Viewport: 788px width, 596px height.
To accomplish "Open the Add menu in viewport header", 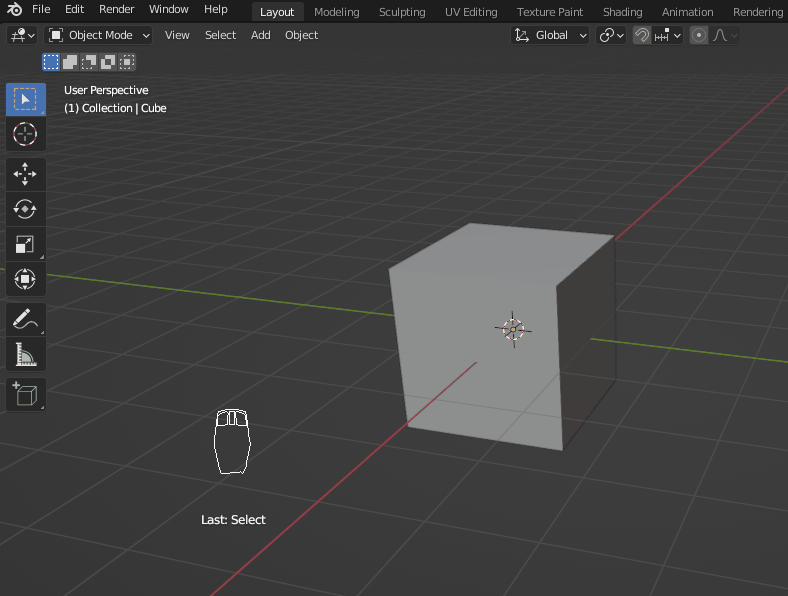I will point(260,35).
